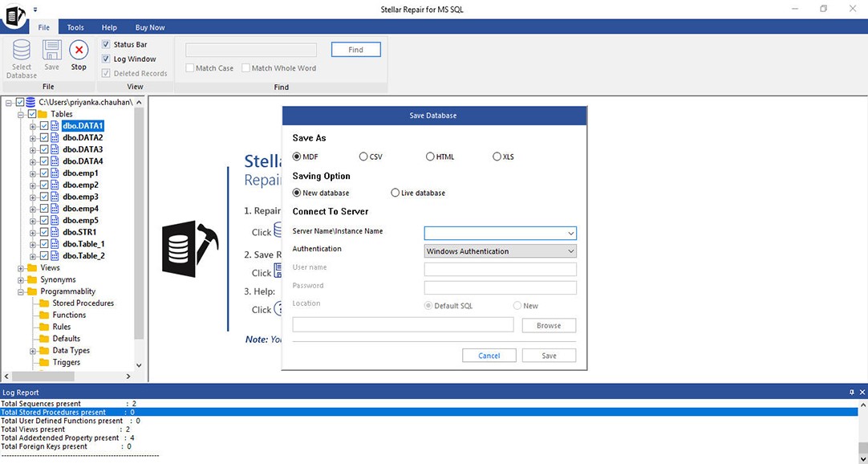
Task: Open the Server Name\Instance Name dropdown
Action: (x=570, y=234)
